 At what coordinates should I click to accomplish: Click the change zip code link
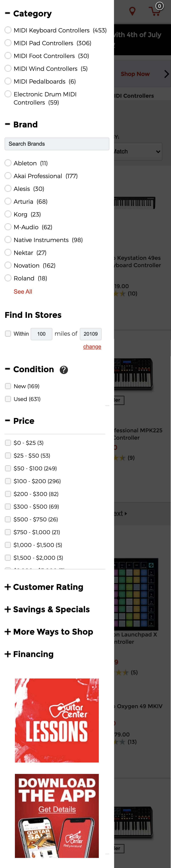[92, 346]
